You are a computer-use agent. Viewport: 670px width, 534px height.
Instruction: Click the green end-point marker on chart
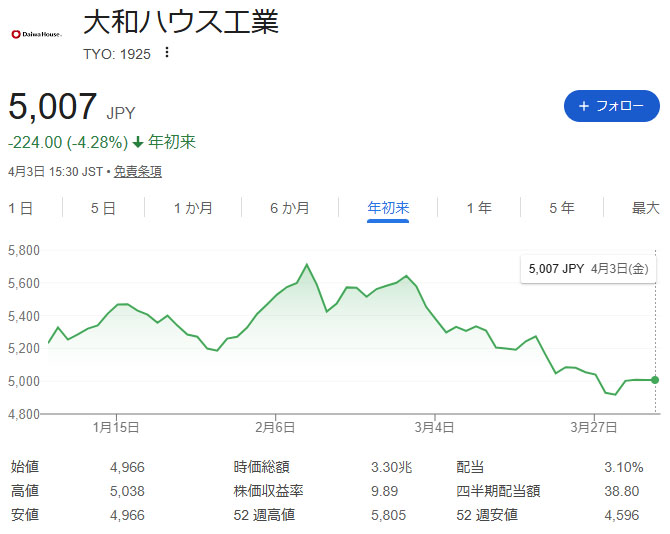655,380
